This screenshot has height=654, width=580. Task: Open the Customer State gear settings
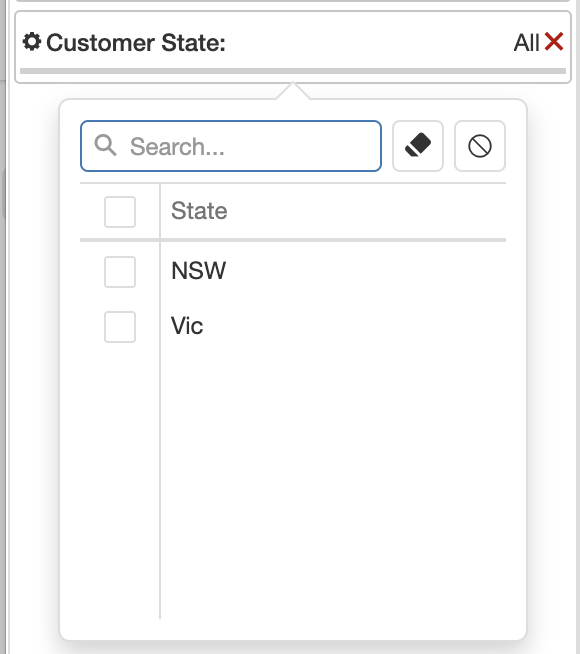(x=32, y=42)
